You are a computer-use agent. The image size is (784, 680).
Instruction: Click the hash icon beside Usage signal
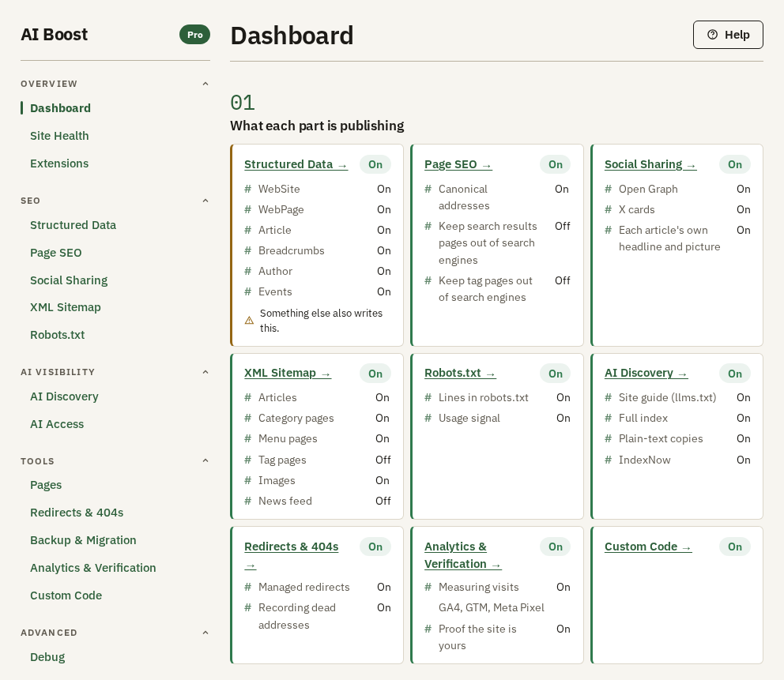pyautogui.click(x=428, y=419)
